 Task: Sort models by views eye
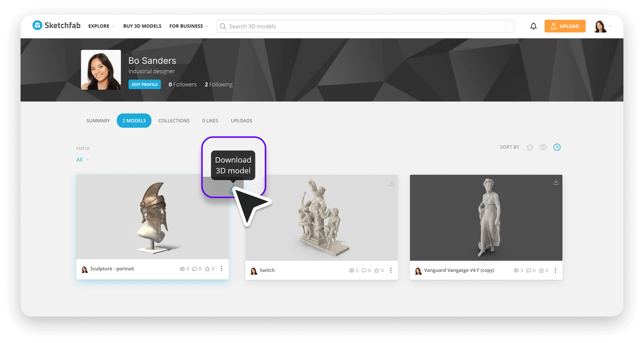point(543,147)
